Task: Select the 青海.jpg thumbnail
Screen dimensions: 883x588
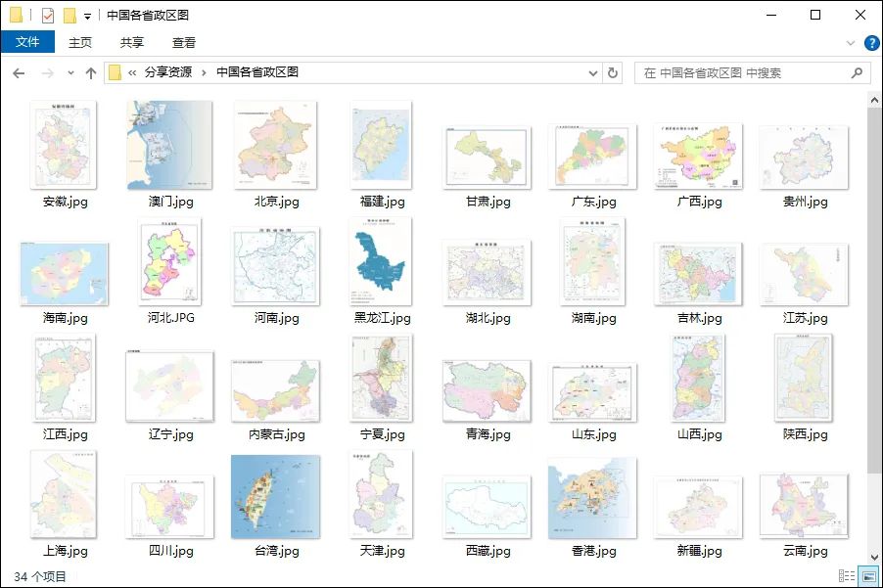Action: tap(487, 391)
